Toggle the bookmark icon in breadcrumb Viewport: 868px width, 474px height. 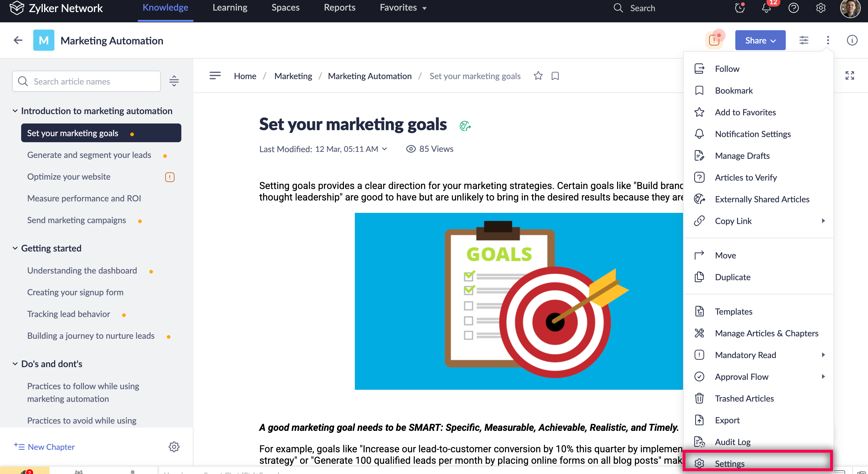coord(555,76)
